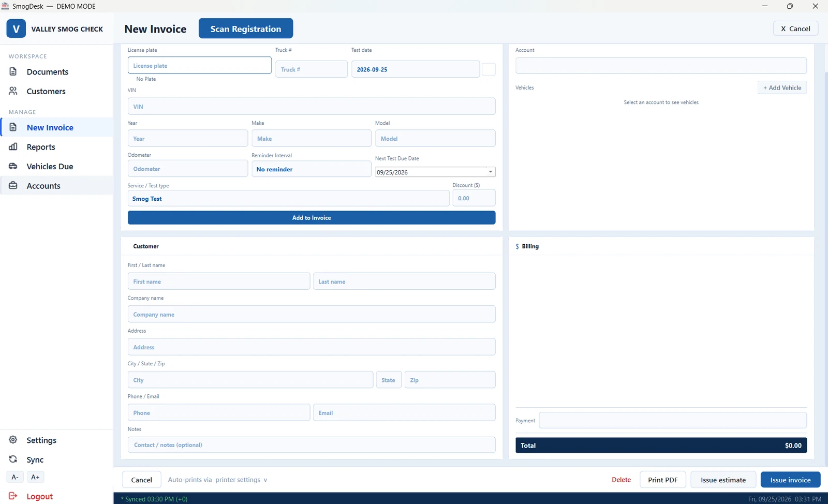Image resolution: width=828 pixels, height=504 pixels.
Task: Click the Sync refresh icon
Action: coord(13,459)
